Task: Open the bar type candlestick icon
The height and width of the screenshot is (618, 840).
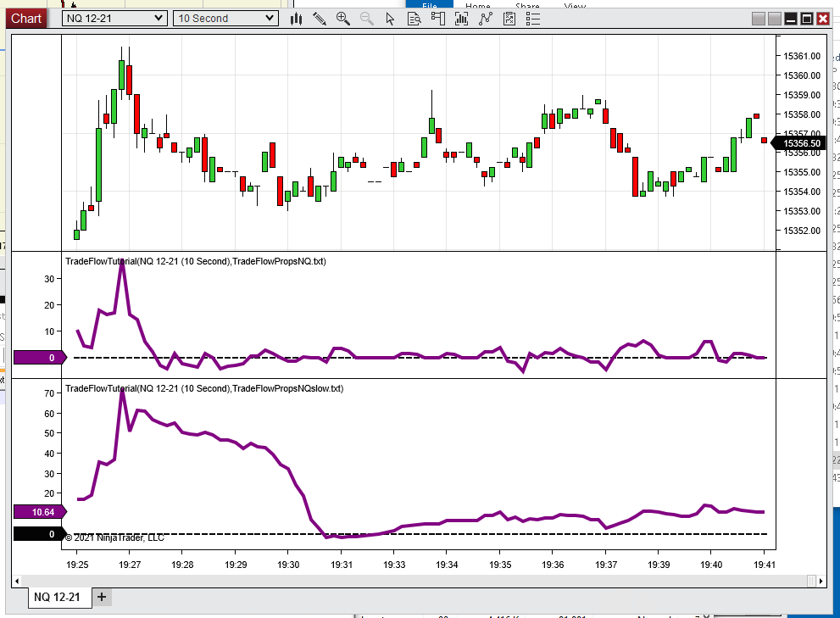Action: (297, 19)
